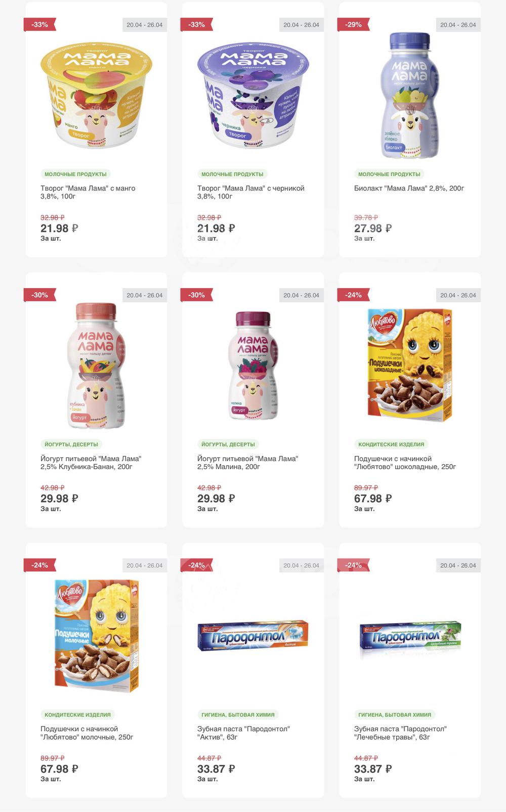Open the mango Мама Лама curd image
Viewport: 506px width, 812px height.
point(96,94)
